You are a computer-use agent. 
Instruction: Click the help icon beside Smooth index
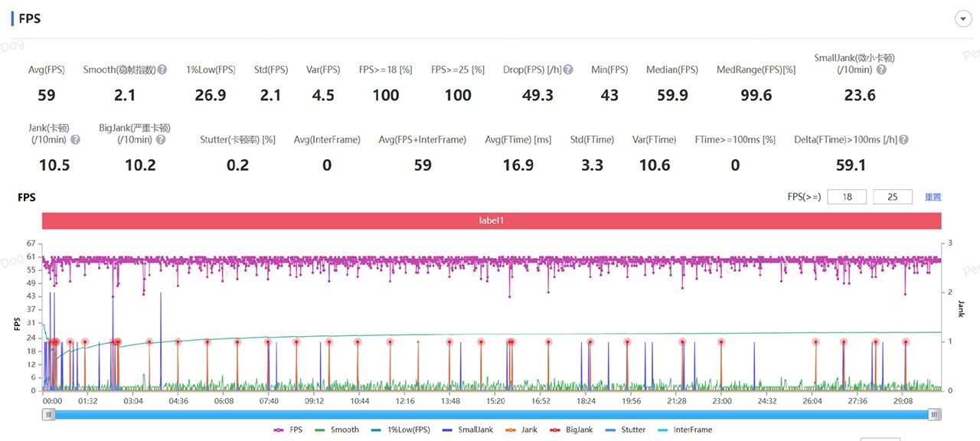(162, 70)
